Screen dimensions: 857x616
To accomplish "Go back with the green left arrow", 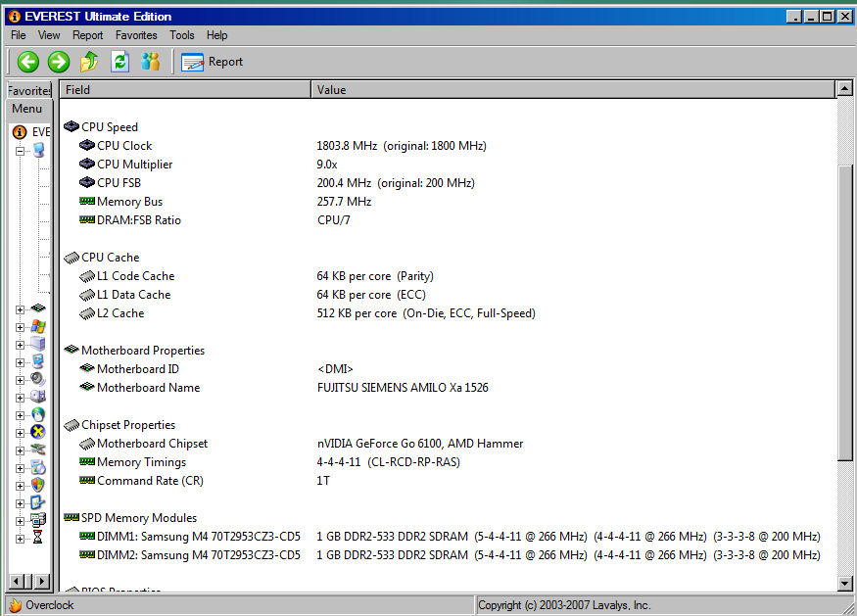I will pyautogui.click(x=27, y=62).
